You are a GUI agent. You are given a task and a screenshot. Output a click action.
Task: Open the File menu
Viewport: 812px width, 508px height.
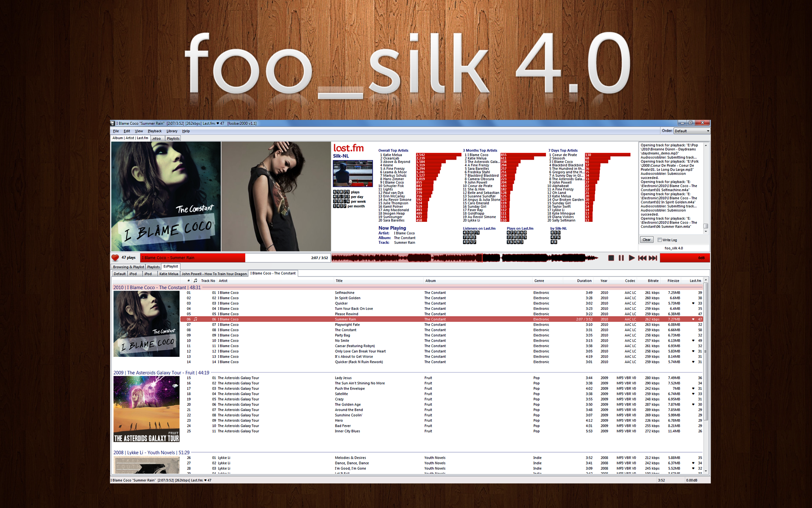116,131
